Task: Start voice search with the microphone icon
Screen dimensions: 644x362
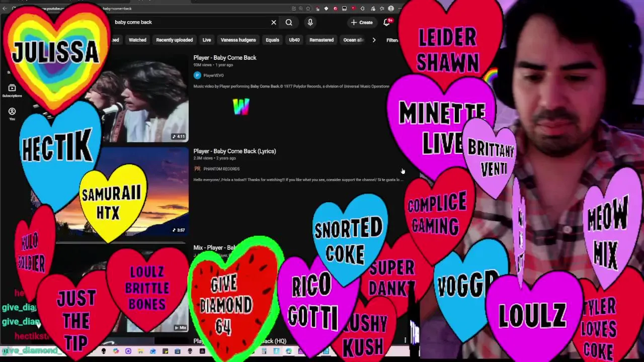Action: tap(310, 22)
